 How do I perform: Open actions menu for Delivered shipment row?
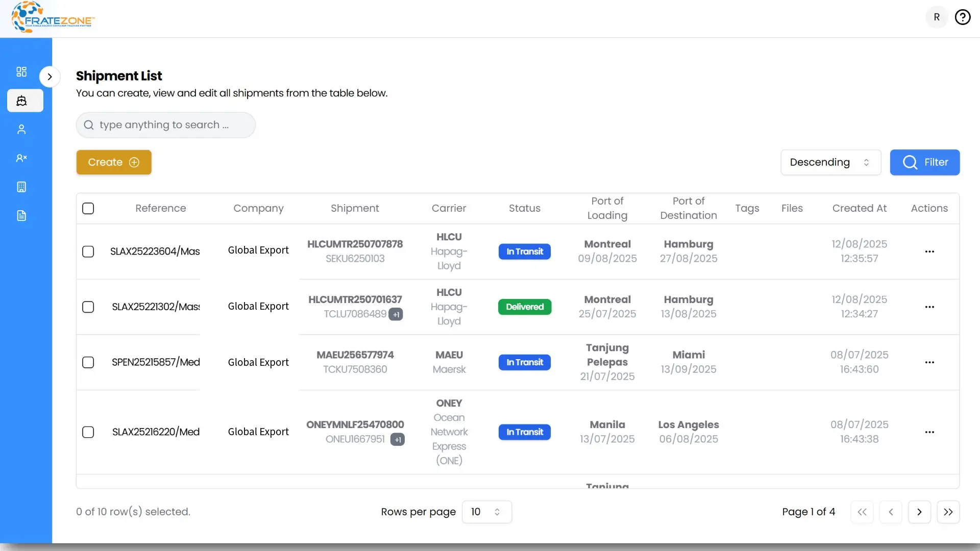coord(929,307)
